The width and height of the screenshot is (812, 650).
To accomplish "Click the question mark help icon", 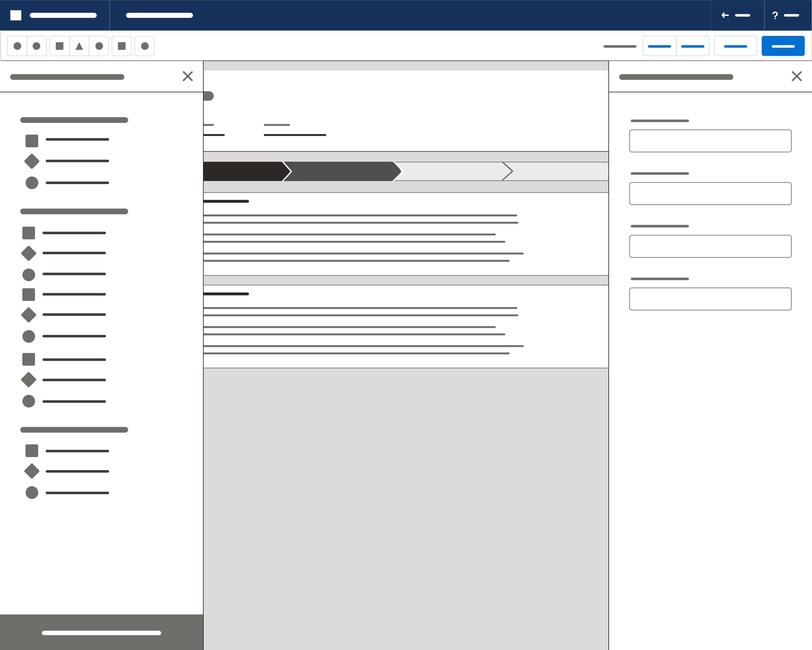I will 775,16.
